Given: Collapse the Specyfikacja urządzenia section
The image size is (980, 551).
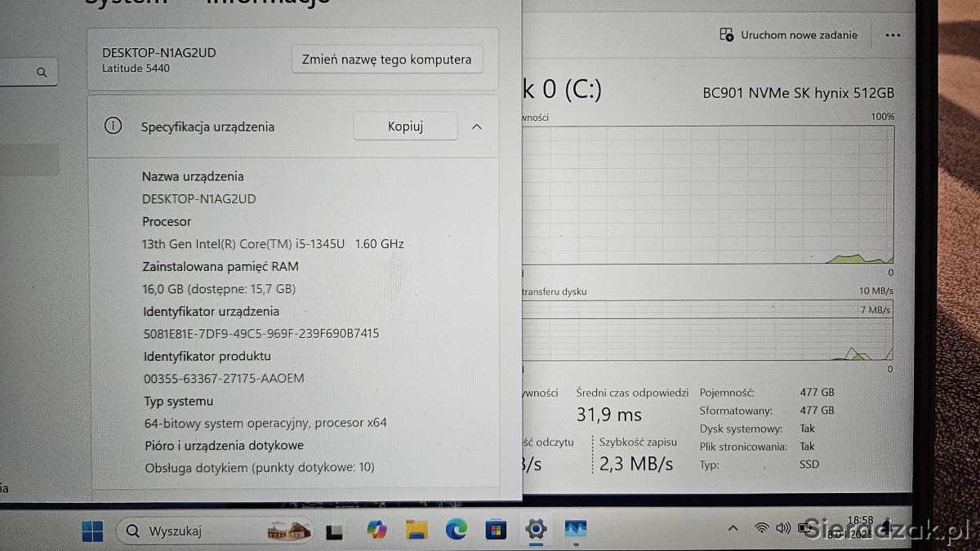Looking at the screenshot, I should (x=478, y=127).
